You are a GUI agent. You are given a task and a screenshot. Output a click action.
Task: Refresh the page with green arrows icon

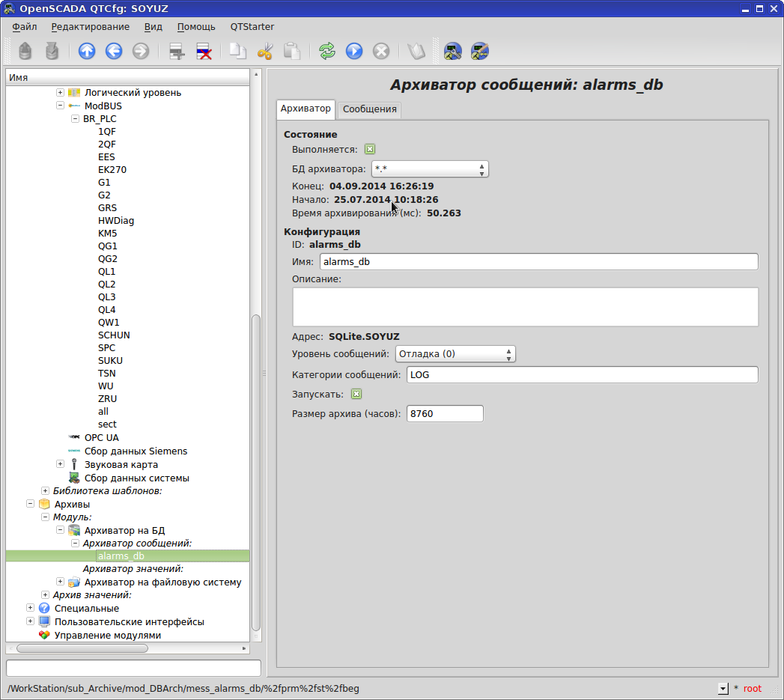pyautogui.click(x=327, y=51)
